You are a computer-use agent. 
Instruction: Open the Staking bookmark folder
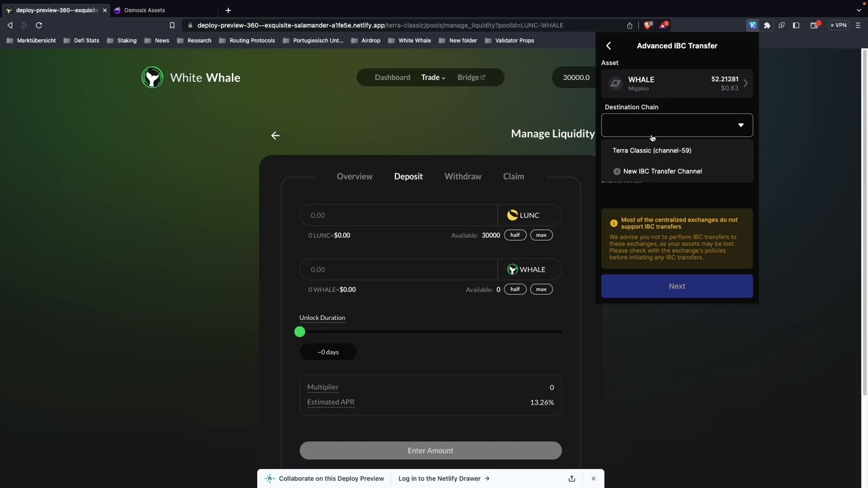[x=121, y=41]
